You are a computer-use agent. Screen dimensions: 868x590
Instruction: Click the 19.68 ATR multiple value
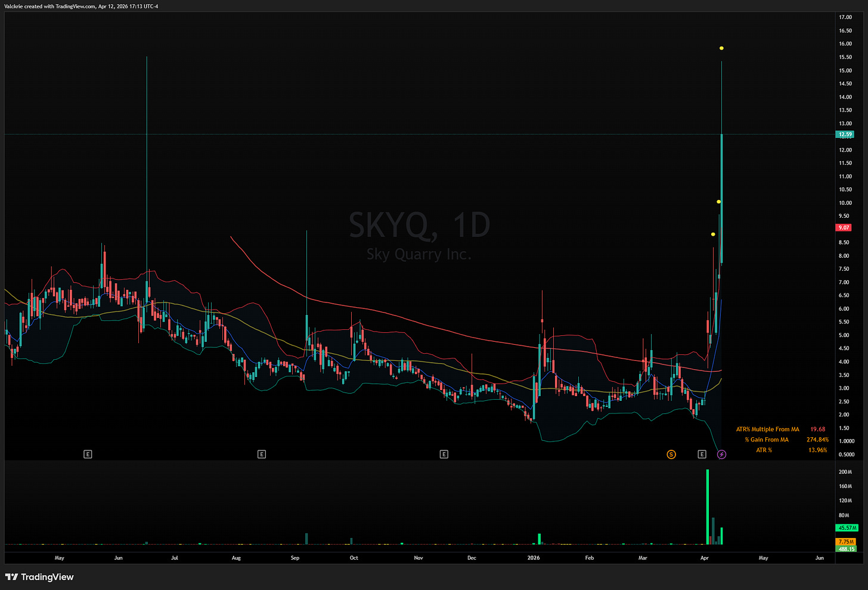[x=818, y=430]
